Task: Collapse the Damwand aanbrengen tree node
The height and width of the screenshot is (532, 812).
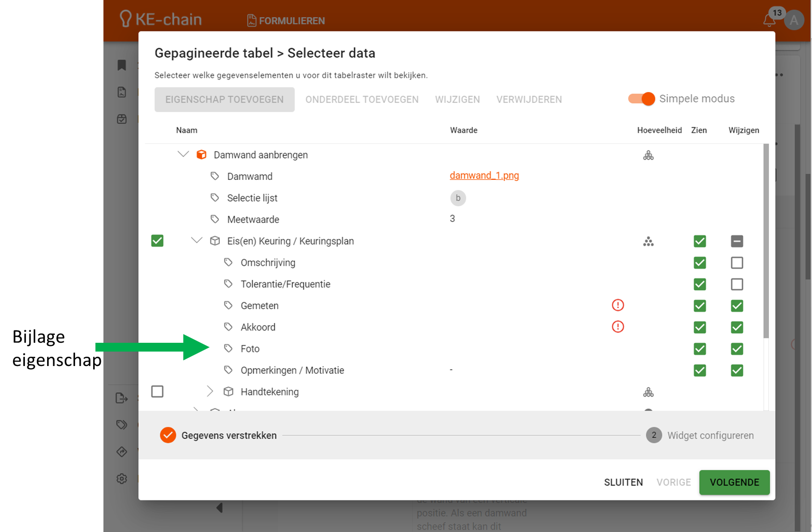Action: pyautogui.click(x=183, y=155)
